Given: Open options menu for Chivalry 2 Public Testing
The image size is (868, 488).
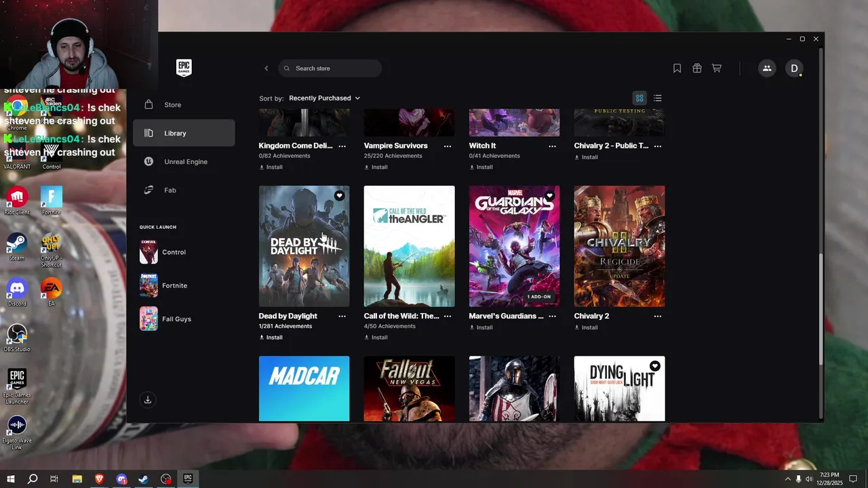Looking at the screenshot, I should pyautogui.click(x=657, y=146).
